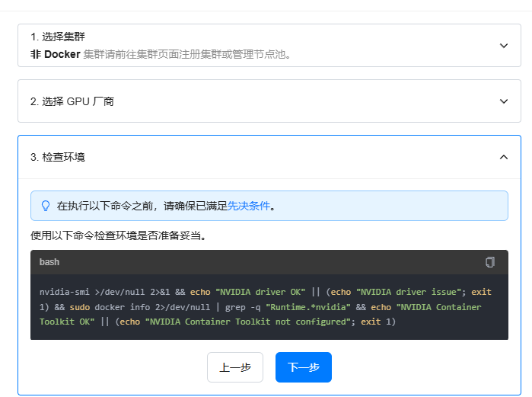Click the 在执行以下命令之前 notice text
Screen dimensions: 532x397
click(x=166, y=206)
